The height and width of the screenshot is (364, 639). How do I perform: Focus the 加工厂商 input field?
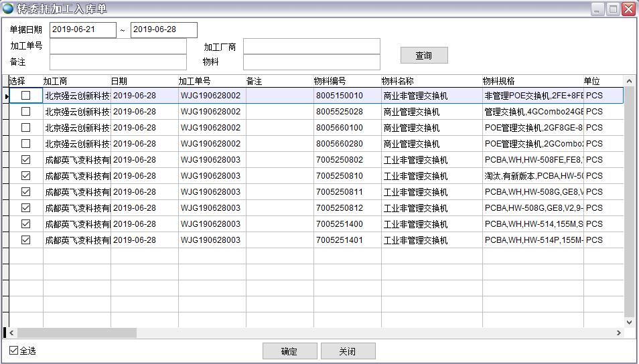(311, 46)
